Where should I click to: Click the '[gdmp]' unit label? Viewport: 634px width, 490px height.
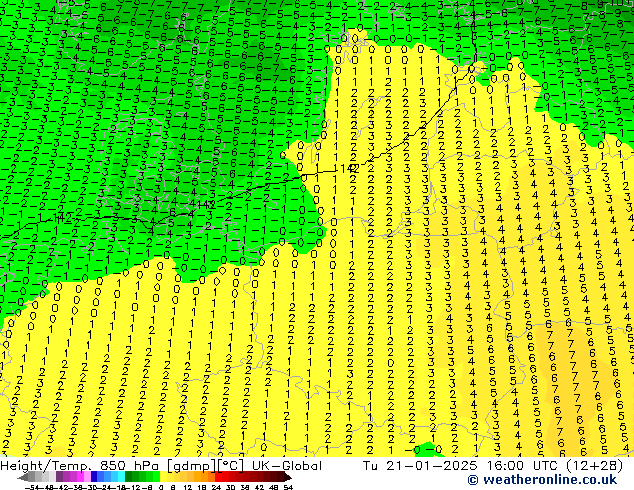192,466
